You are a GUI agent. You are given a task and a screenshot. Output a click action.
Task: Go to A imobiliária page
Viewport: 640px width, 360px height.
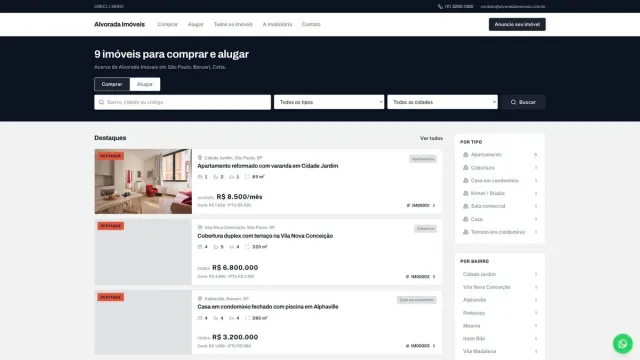(277, 24)
